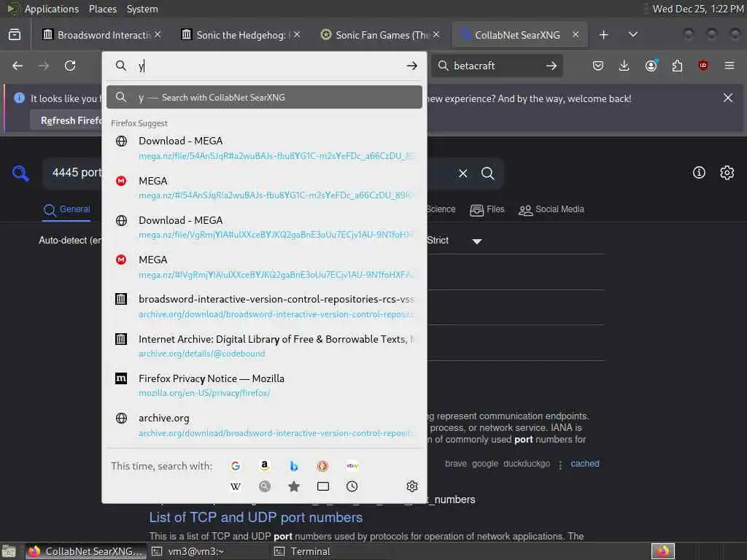Open a new tab with plus button
The image size is (747, 560).
click(x=603, y=35)
